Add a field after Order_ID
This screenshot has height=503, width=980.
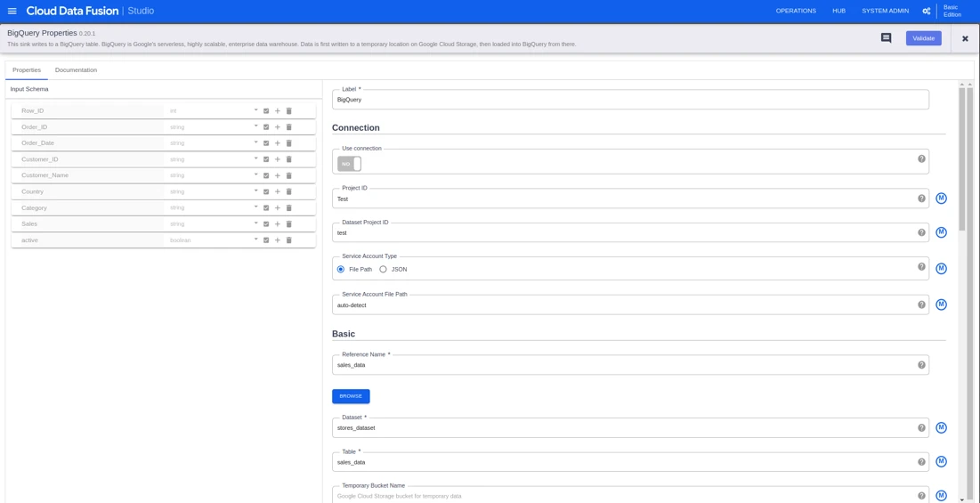click(278, 126)
